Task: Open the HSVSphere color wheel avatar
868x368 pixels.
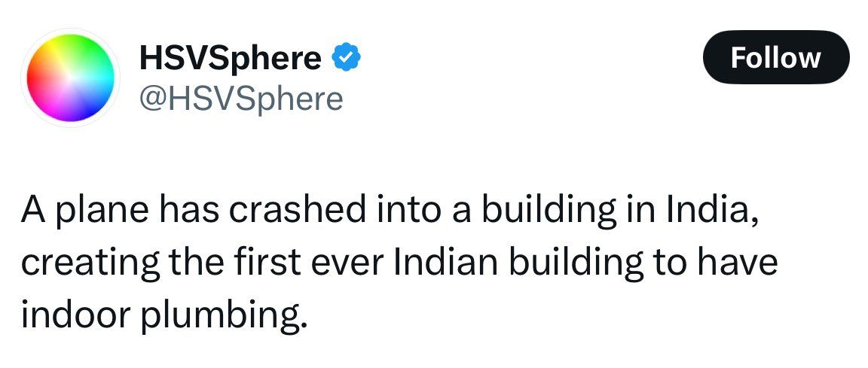Action: [x=73, y=78]
